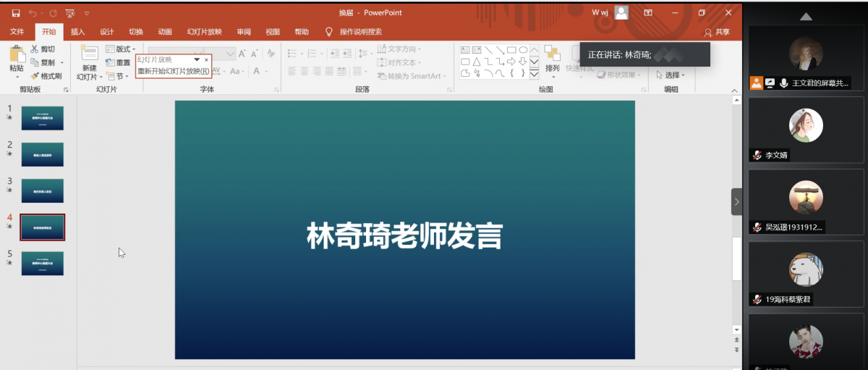Start slideshow from quick access toolbar icon
Image resolution: width=868 pixels, height=370 pixels.
[x=70, y=12]
